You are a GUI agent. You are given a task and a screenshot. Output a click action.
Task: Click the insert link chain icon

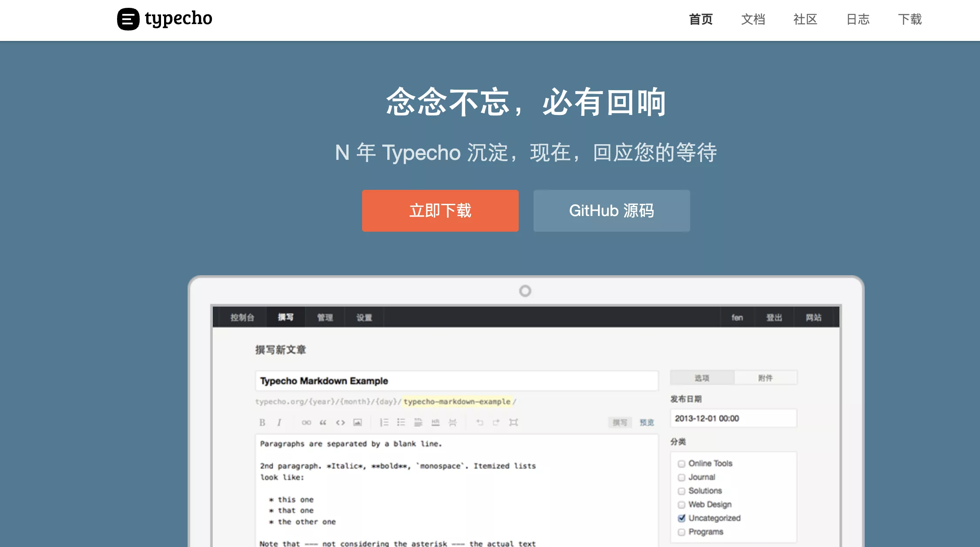point(306,422)
